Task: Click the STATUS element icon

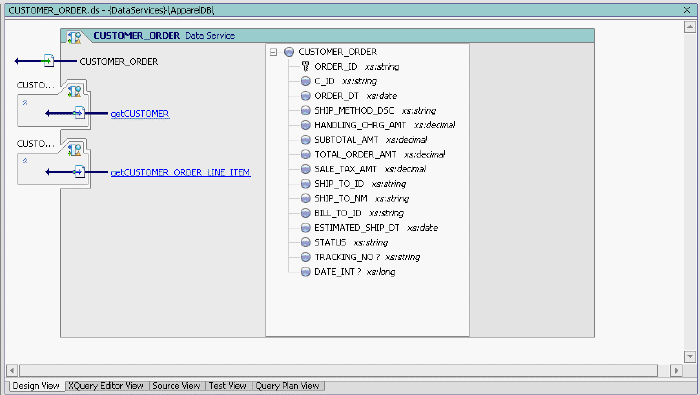Action: pyautogui.click(x=305, y=242)
